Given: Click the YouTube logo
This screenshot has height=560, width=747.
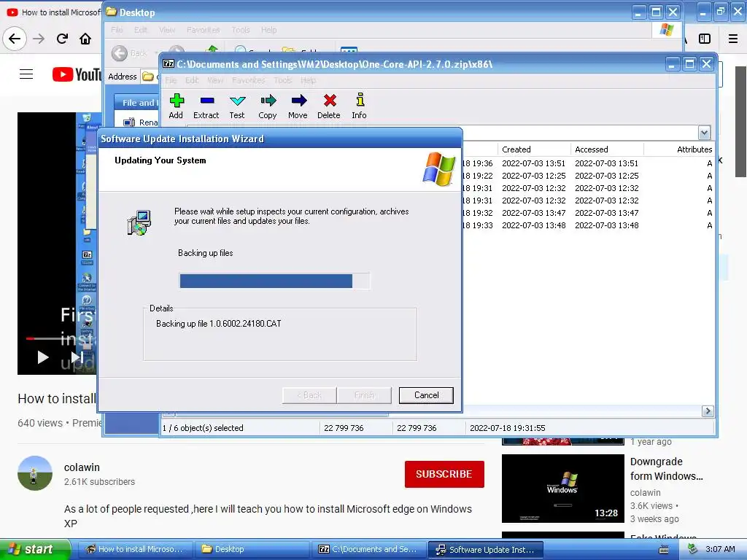Looking at the screenshot, I should [x=77, y=74].
